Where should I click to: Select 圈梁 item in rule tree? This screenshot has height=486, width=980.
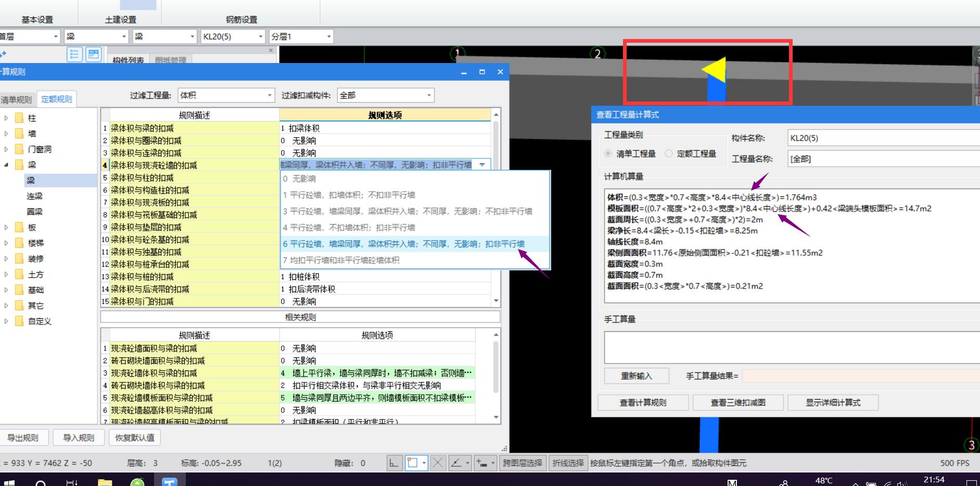point(35,212)
